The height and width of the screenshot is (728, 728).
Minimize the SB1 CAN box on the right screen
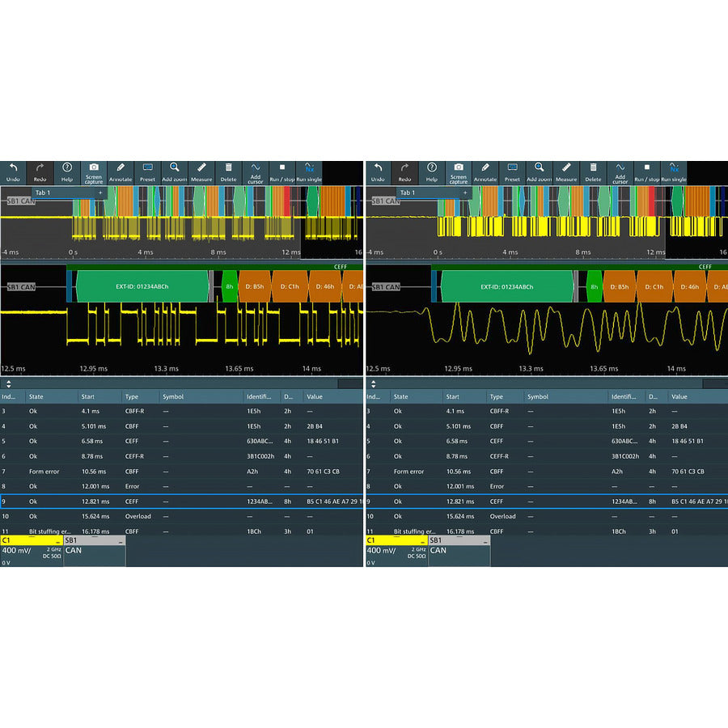485,541
